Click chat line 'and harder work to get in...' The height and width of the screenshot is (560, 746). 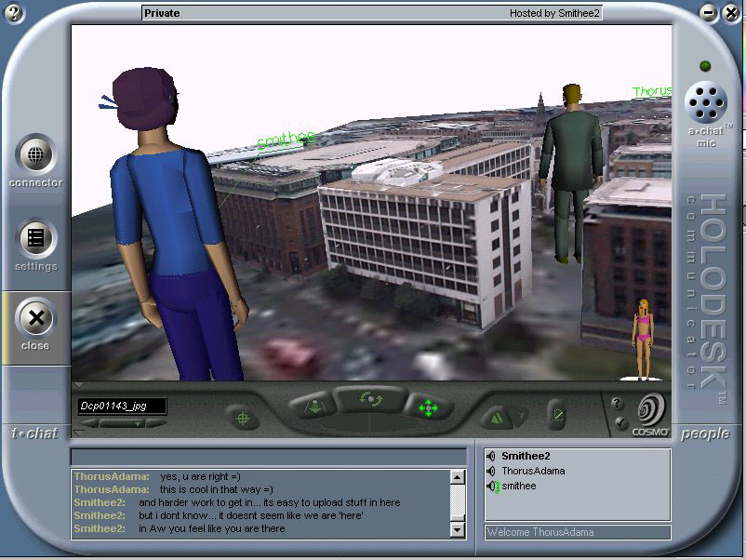pyautogui.click(x=269, y=502)
